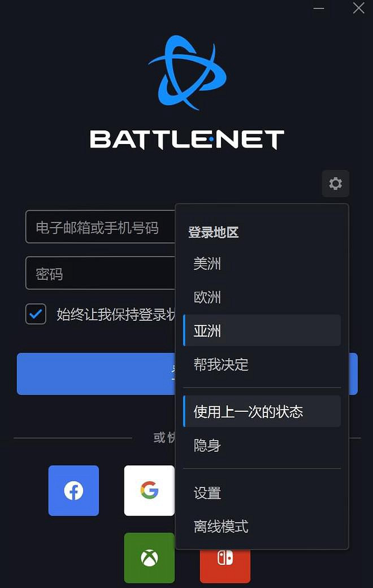Click the Battle.net logo
Viewport: 373px width, 588px height.
pyautogui.click(x=186, y=73)
